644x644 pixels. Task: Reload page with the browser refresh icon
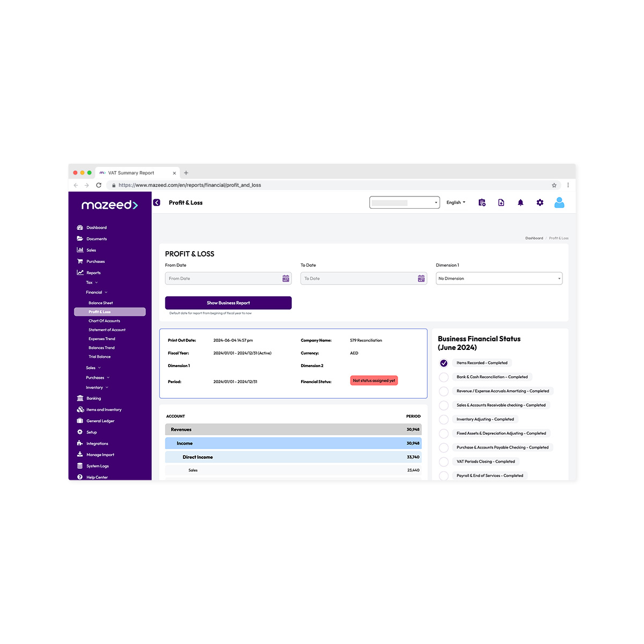click(x=99, y=185)
